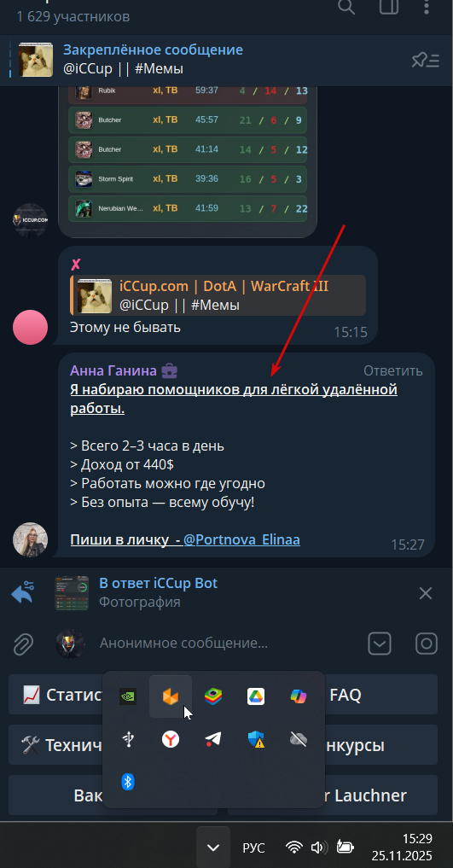
Task: Open the chat search magnifier icon
Action: pyautogui.click(x=346, y=7)
